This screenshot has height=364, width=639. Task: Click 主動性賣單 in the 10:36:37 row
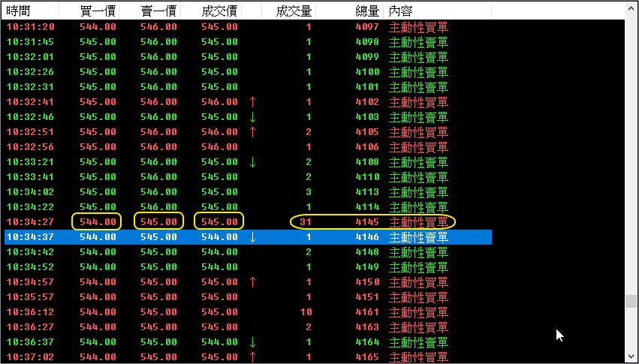click(418, 342)
